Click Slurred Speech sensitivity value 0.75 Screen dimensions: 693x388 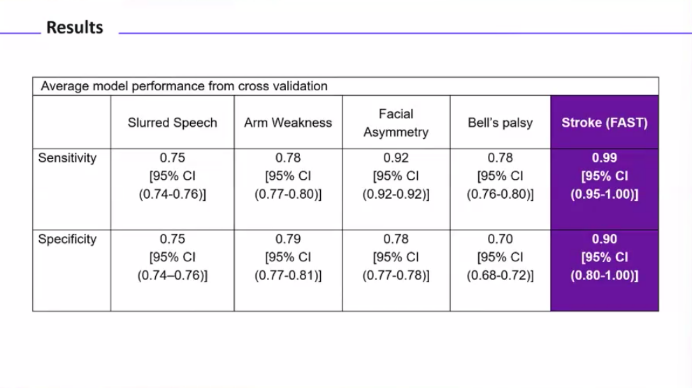(172, 158)
